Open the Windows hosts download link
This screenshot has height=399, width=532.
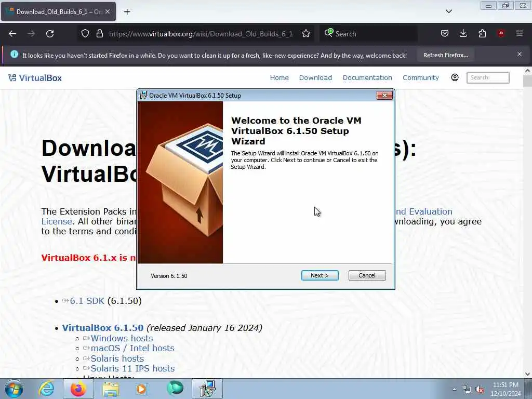pos(122,338)
